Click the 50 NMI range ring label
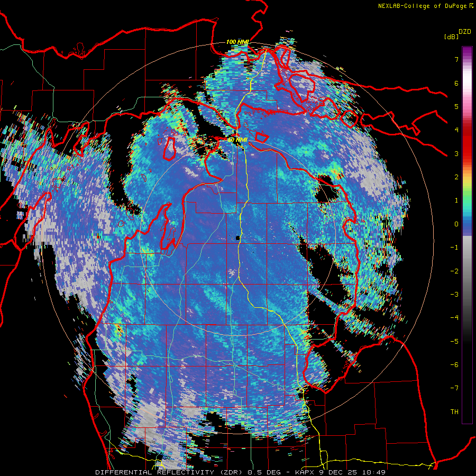476x476 pixels. click(237, 140)
